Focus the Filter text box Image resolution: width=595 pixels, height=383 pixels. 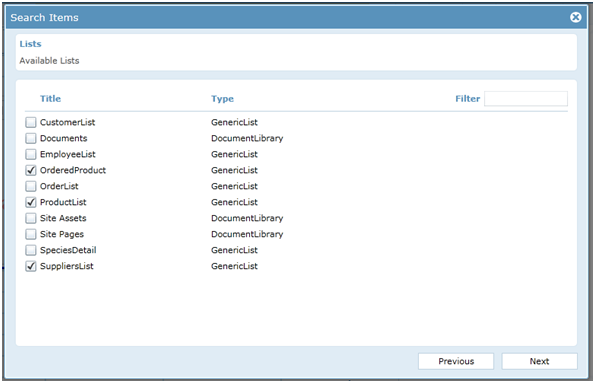tap(526, 99)
